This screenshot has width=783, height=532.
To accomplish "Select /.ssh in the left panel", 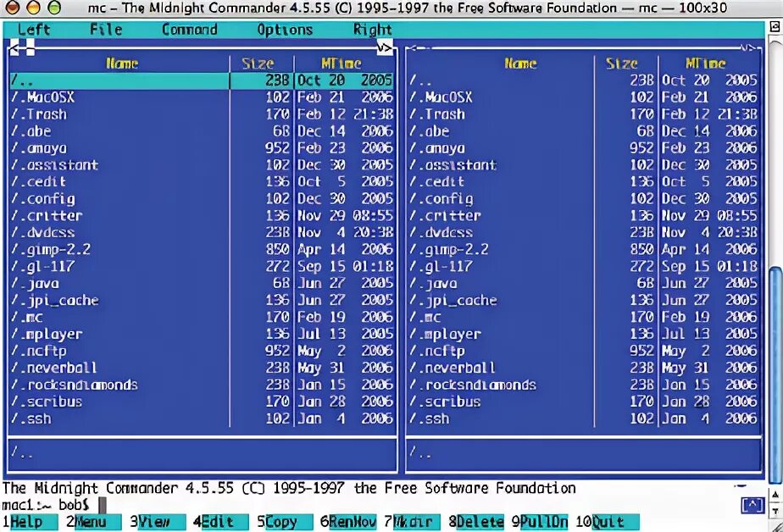I will click(202, 418).
